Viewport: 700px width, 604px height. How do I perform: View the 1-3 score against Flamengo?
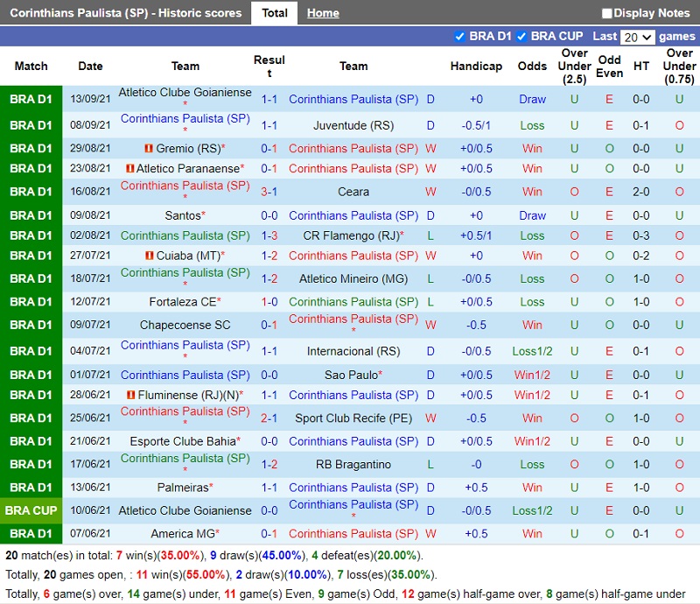click(269, 235)
